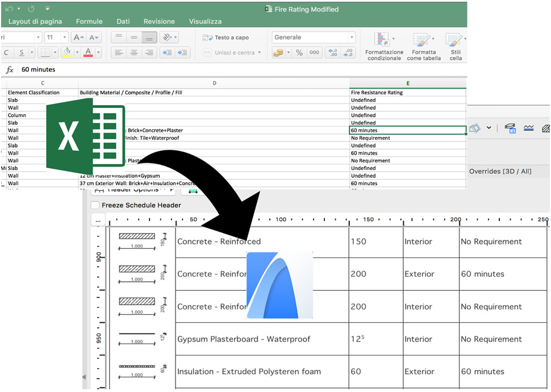Click the Excel file icon beside the title
This screenshot has width=551, height=392.
[269, 9]
